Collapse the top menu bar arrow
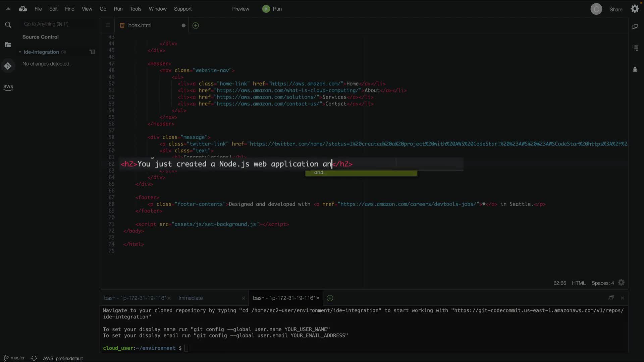 (8, 9)
